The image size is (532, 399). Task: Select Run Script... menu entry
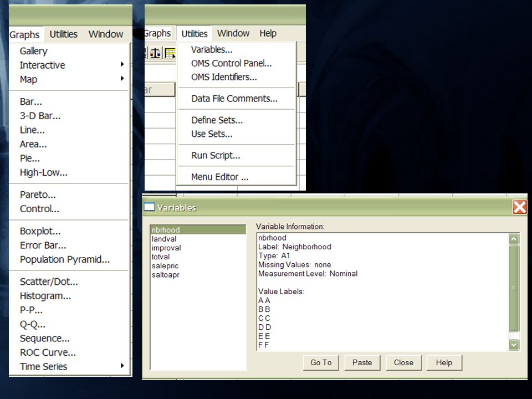[216, 155]
